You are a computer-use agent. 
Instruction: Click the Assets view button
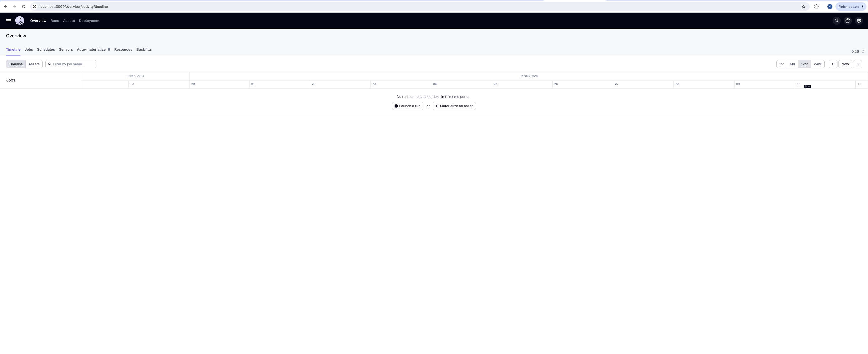(34, 64)
